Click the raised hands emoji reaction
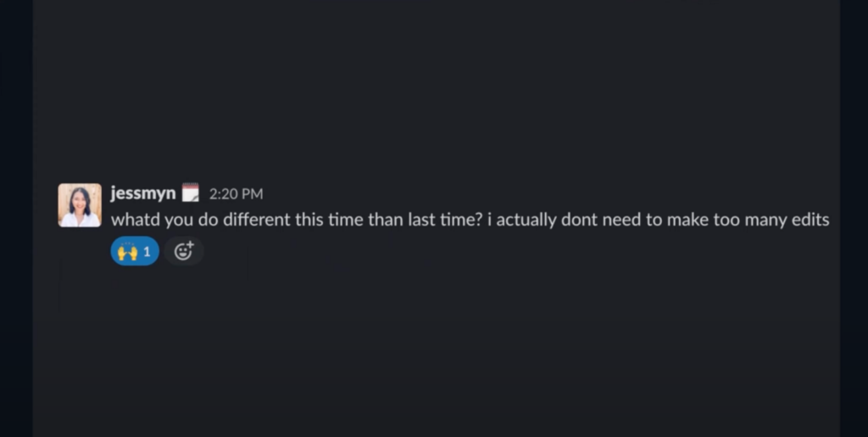The height and width of the screenshot is (437, 868). click(x=127, y=252)
